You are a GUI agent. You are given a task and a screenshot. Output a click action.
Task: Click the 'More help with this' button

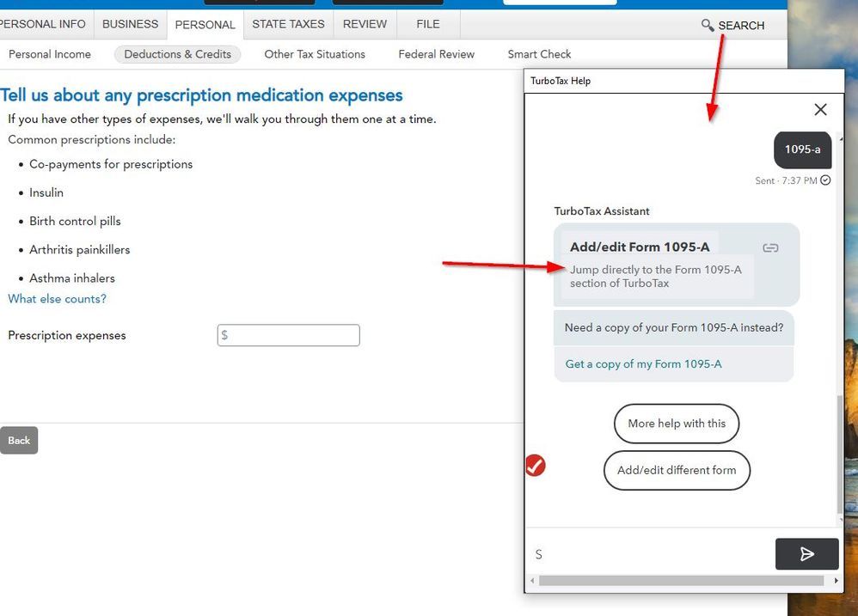point(677,424)
